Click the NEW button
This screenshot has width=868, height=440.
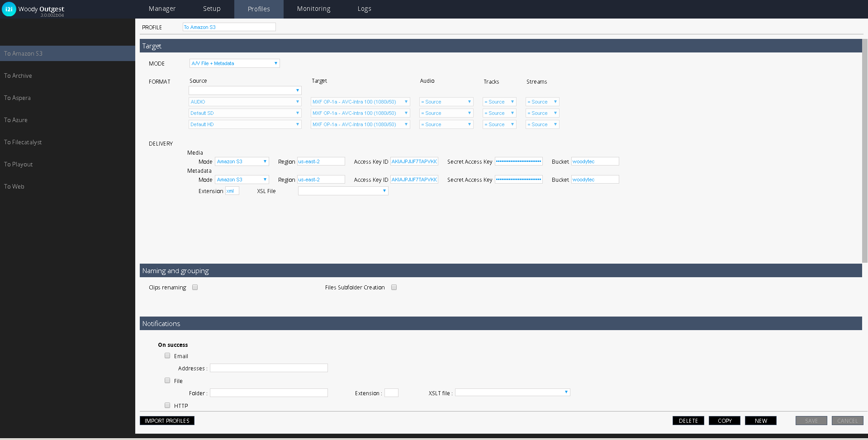[760, 421]
